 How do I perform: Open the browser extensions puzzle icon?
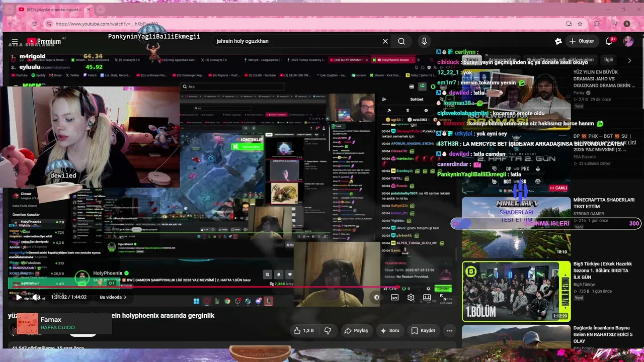pos(597,24)
